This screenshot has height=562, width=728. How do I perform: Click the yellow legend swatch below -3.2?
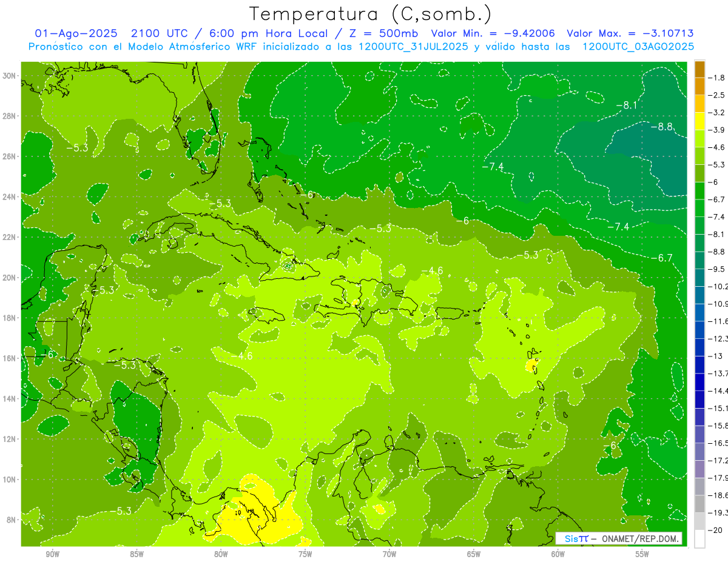click(x=699, y=121)
